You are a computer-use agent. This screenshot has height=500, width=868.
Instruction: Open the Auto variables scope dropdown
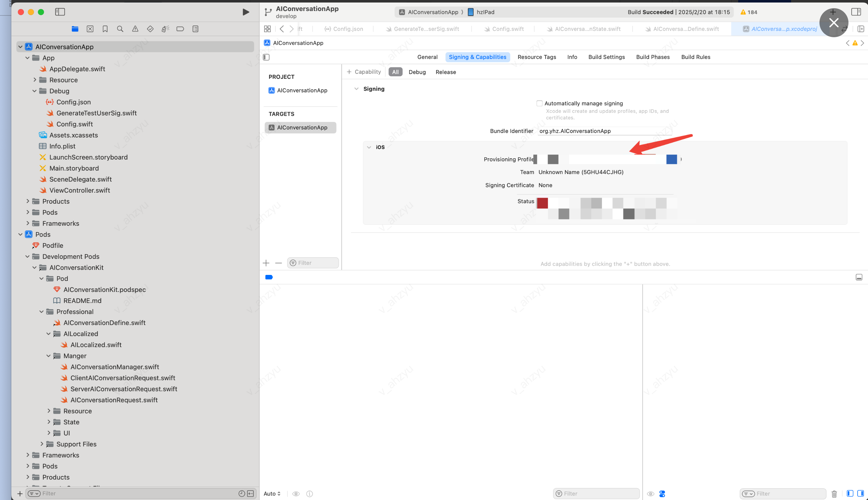point(272,493)
